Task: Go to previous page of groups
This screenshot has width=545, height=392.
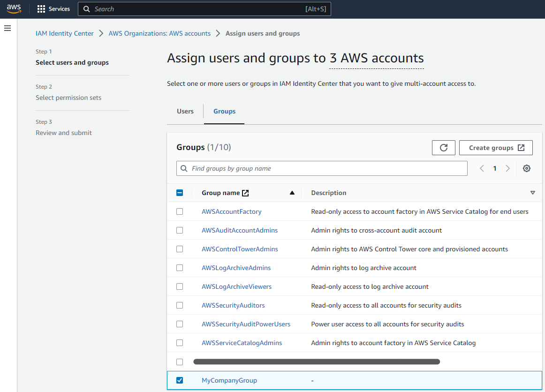Action: [482, 168]
